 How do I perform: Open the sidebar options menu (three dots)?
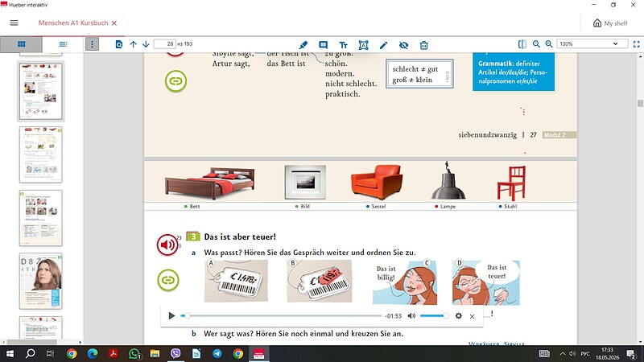point(92,44)
